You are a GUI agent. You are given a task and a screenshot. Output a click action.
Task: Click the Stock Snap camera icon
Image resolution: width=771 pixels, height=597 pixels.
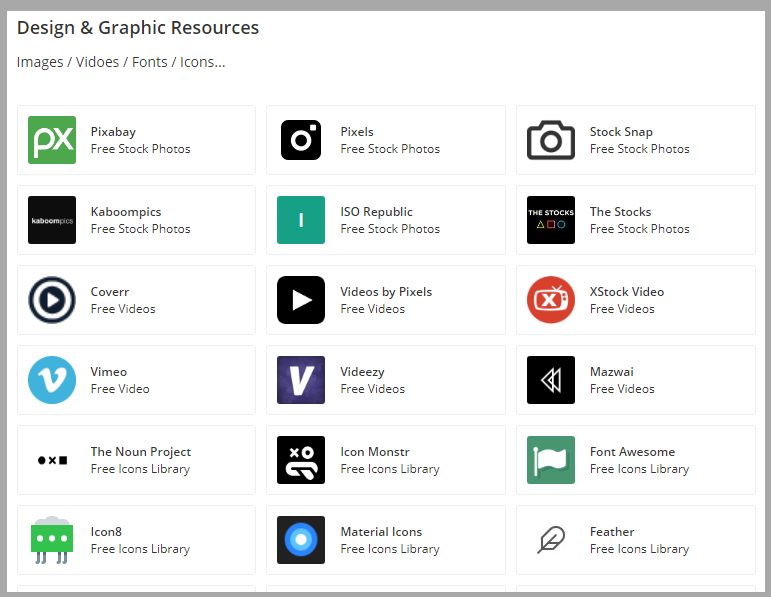tap(551, 140)
